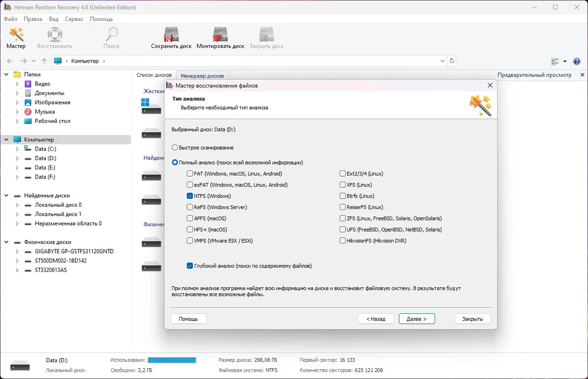Click the Помощь button in wizard
Screen dimensions: 588x379
[x=189, y=319]
